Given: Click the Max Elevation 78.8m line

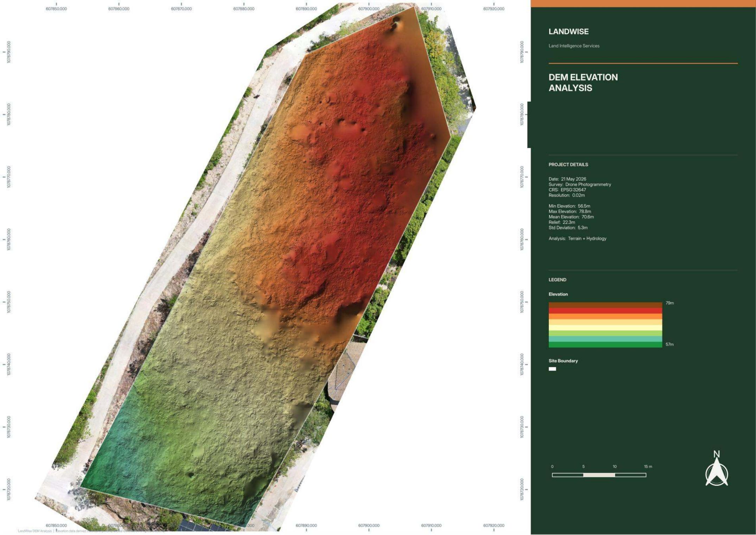Looking at the screenshot, I should click(x=570, y=211).
